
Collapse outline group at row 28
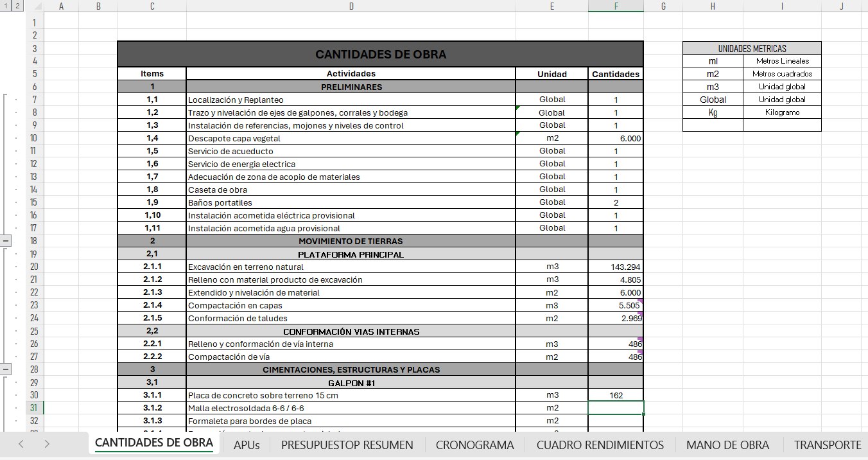[x=6, y=369]
